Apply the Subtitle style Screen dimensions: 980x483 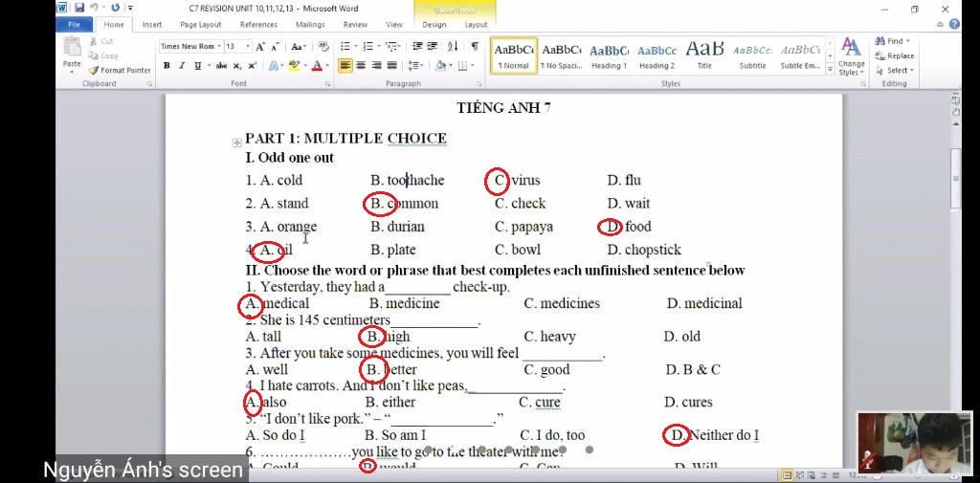point(752,56)
